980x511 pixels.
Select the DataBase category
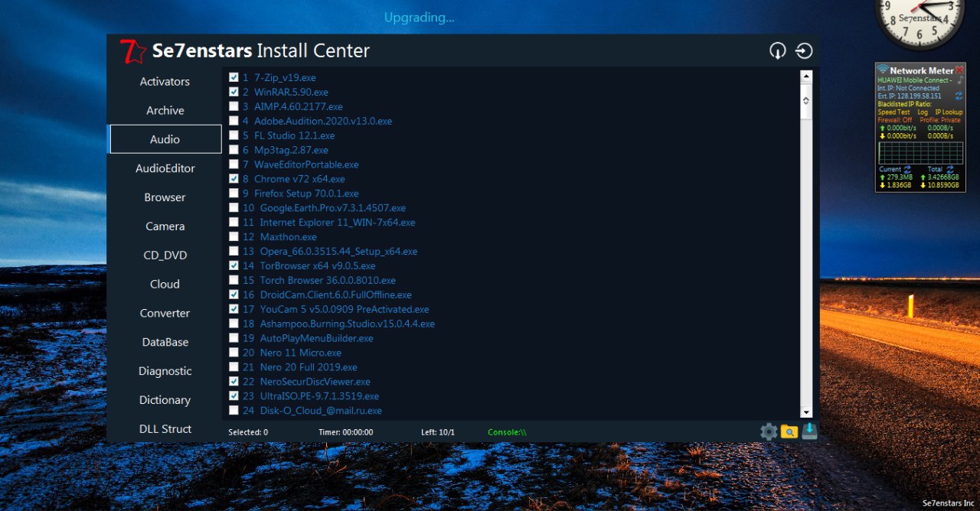point(165,342)
